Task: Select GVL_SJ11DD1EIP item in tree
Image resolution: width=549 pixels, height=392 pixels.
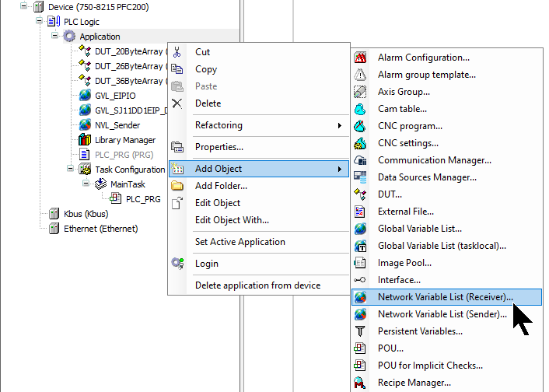Action: tap(131, 110)
